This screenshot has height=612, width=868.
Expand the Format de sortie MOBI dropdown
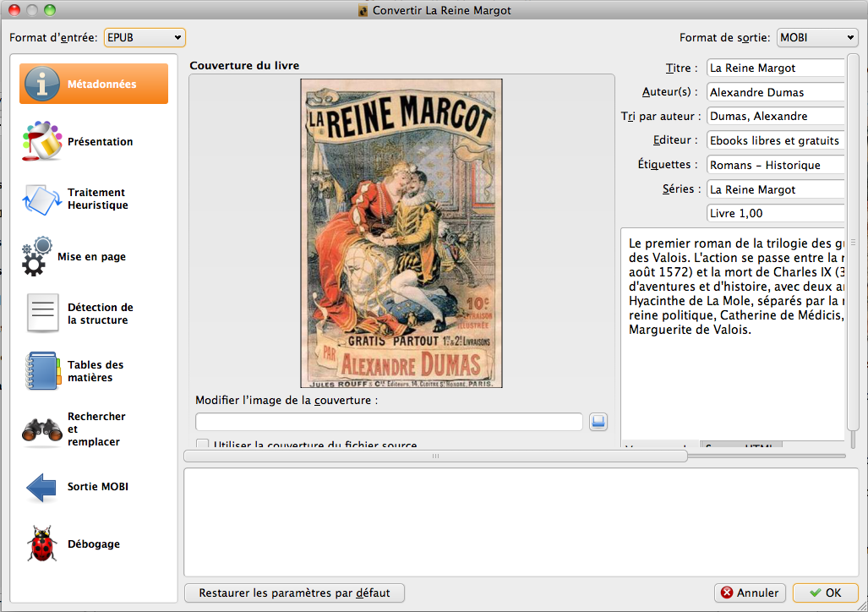pyautogui.click(x=817, y=38)
